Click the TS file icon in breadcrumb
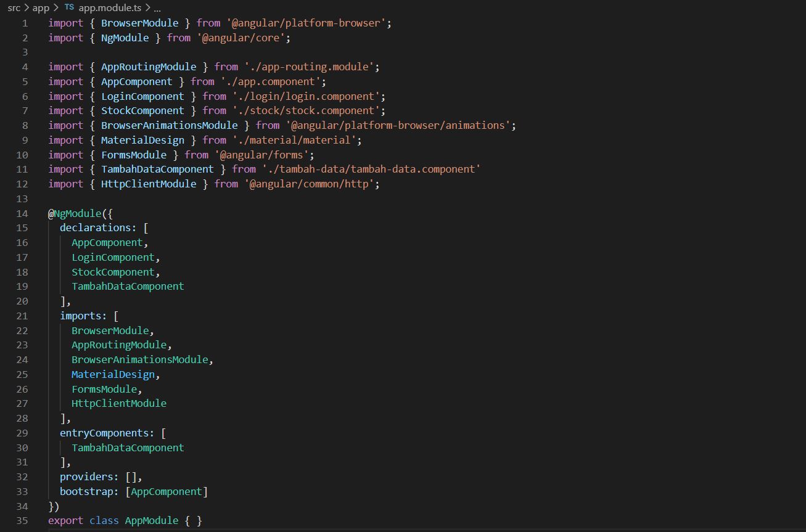 pyautogui.click(x=69, y=8)
